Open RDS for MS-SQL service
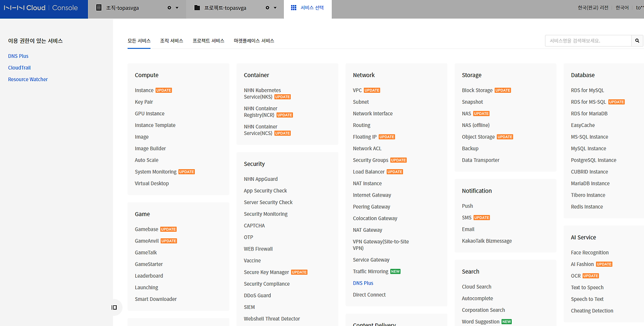 tap(589, 102)
